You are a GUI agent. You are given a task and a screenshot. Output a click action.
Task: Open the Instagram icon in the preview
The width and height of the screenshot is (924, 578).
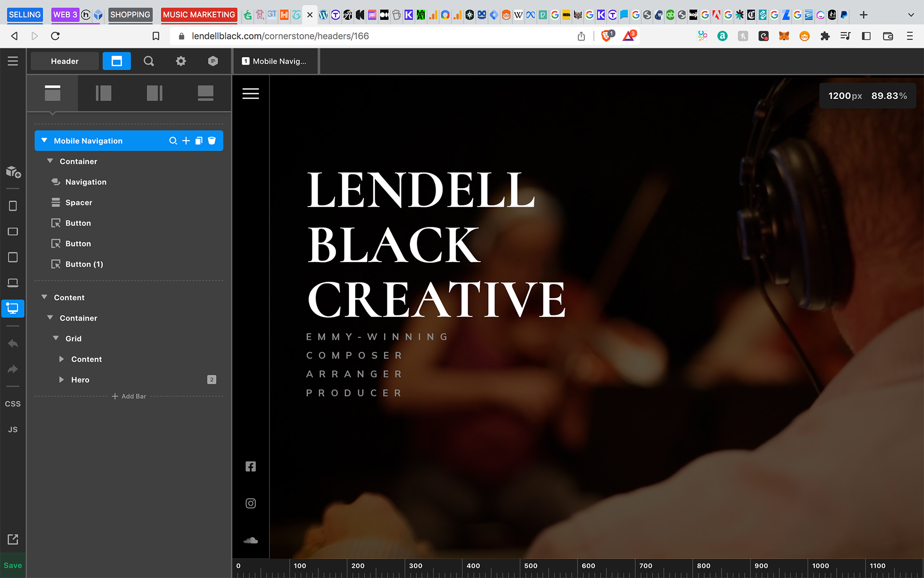tap(250, 503)
